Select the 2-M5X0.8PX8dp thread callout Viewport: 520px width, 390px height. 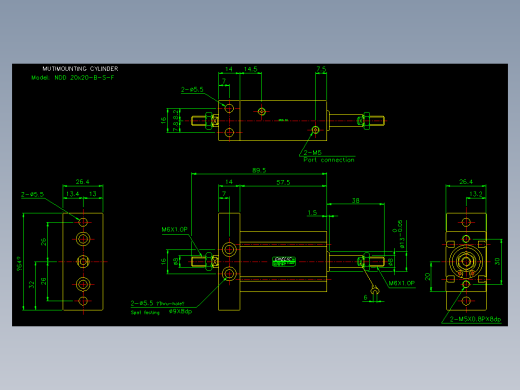(475, 319)
